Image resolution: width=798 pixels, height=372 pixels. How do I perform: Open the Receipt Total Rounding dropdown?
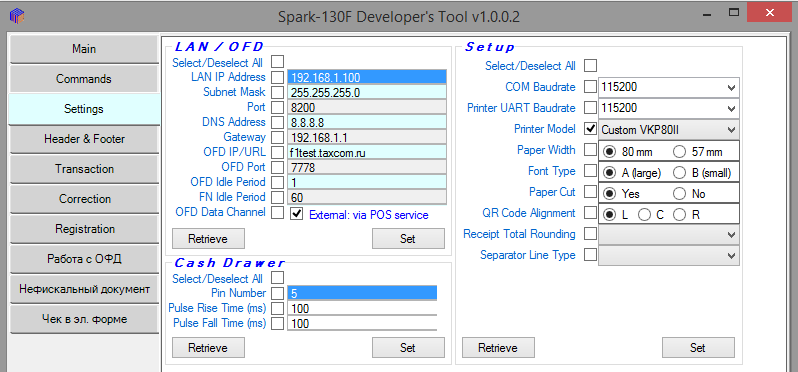click(669, 235)
